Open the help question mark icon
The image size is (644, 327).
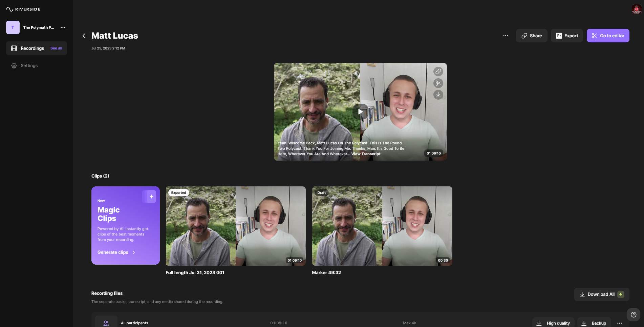633,314
